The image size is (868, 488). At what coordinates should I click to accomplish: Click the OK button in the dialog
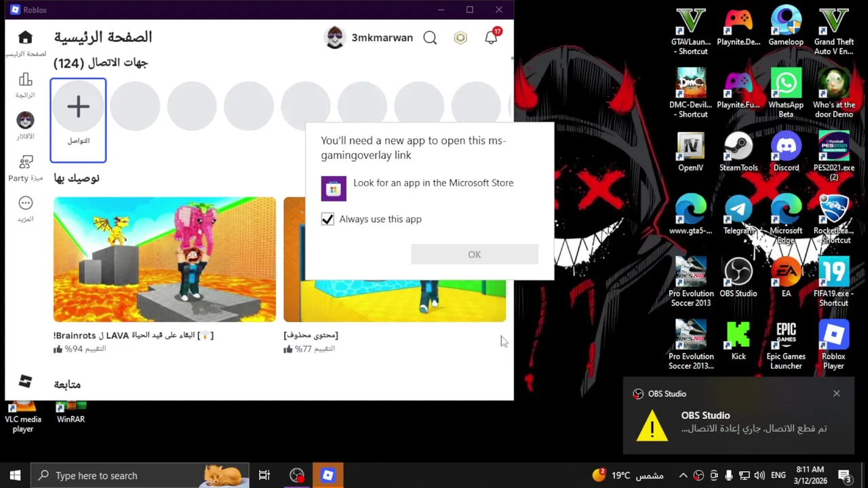(x=475, y=254)
